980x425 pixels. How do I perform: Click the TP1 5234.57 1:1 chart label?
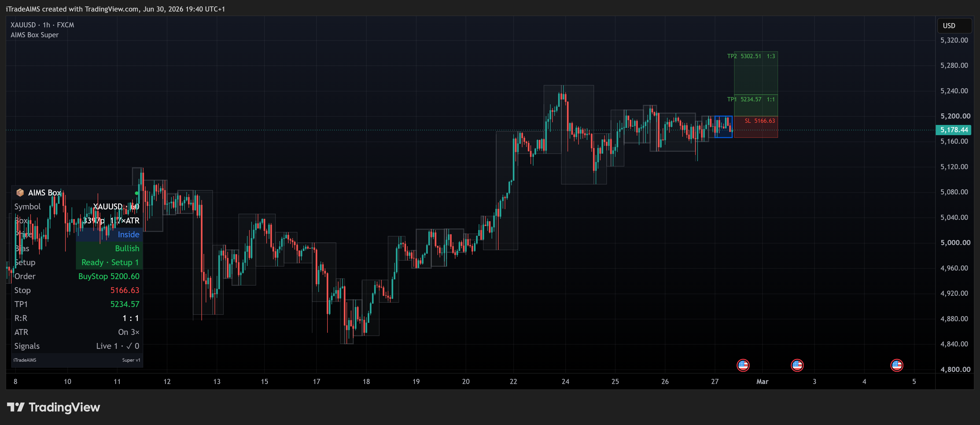pos(751,99)
